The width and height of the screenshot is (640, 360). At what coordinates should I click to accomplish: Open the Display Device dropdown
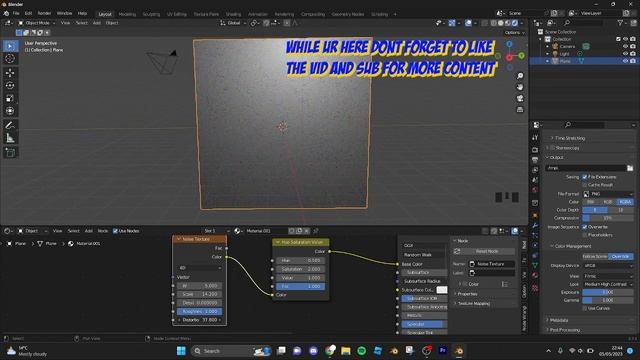[608, 266]
